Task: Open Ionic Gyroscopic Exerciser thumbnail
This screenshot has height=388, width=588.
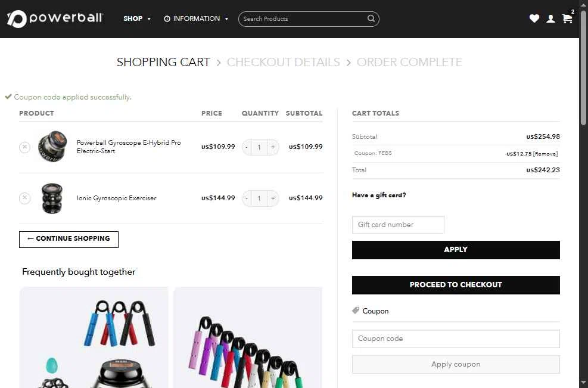Action: click(52, 198)
